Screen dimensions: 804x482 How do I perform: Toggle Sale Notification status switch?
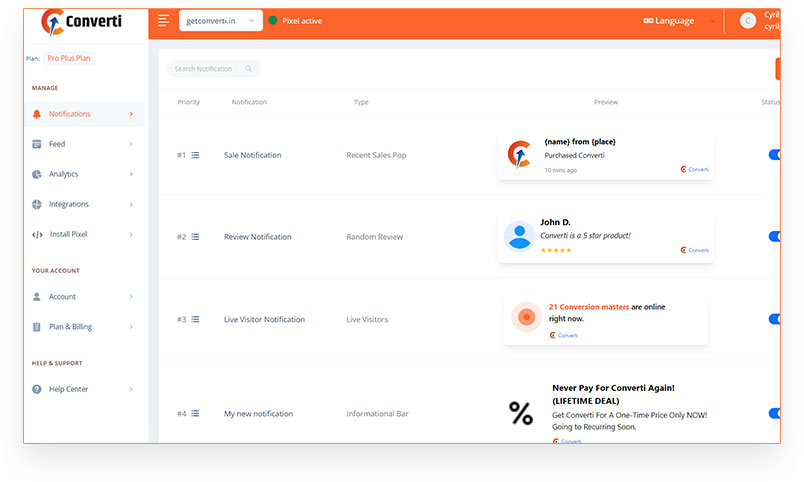coord(774,154)
